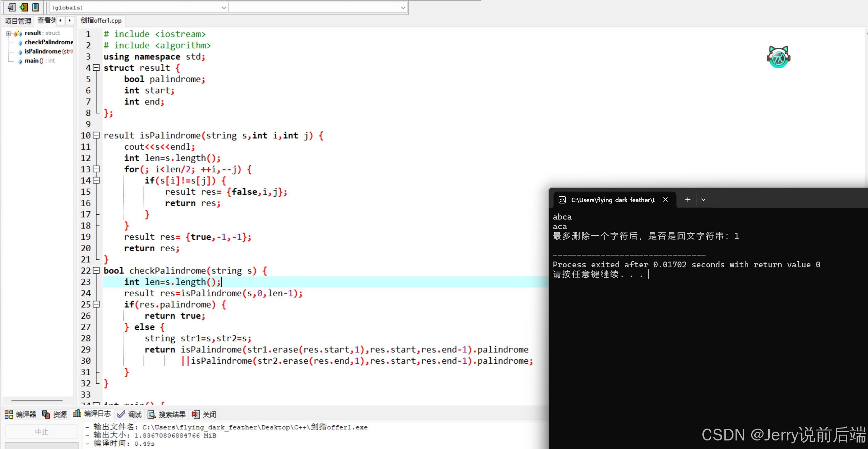The height and width of the screenshot is (449, 868).
Task: Switch to the 编译日志 tab
Action: (92, 414)
